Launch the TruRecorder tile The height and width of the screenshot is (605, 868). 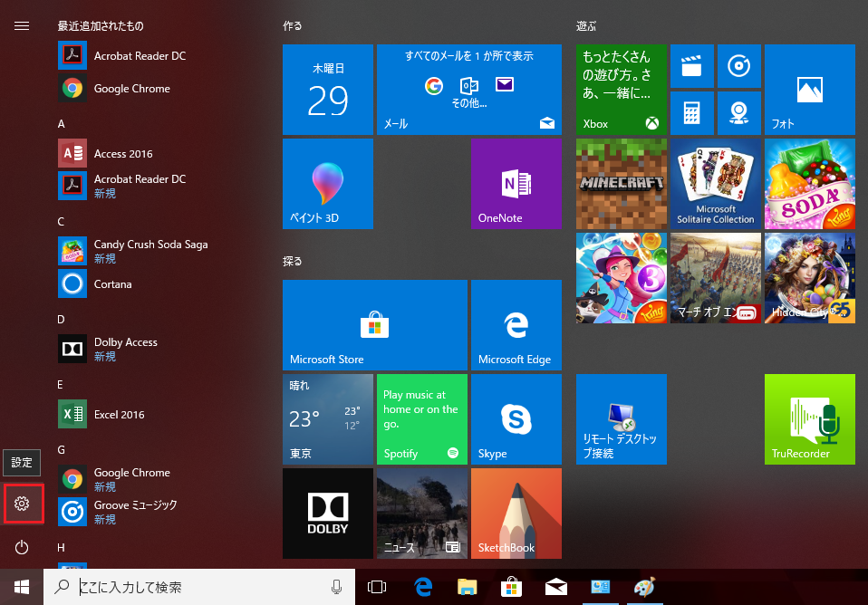tap(809, 419)
